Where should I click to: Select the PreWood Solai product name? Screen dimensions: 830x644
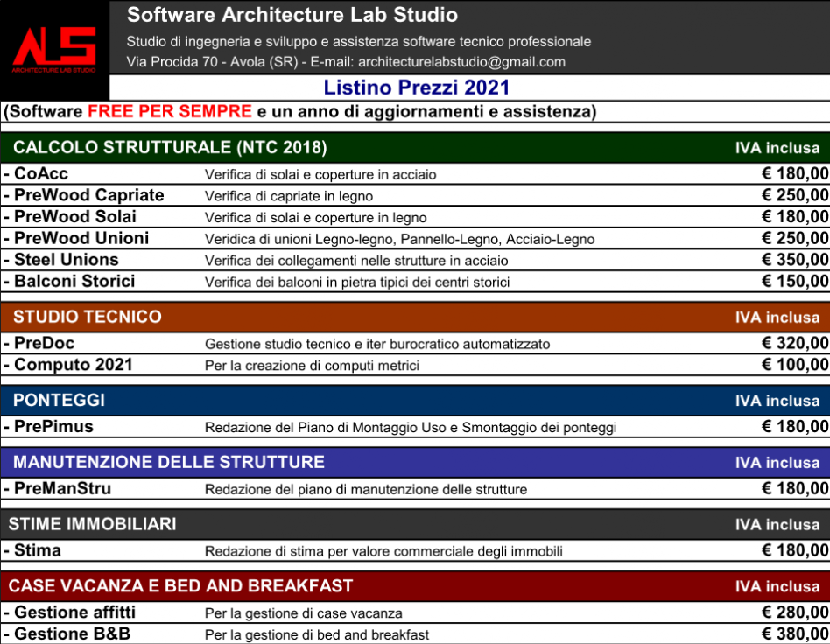(75, 216)
